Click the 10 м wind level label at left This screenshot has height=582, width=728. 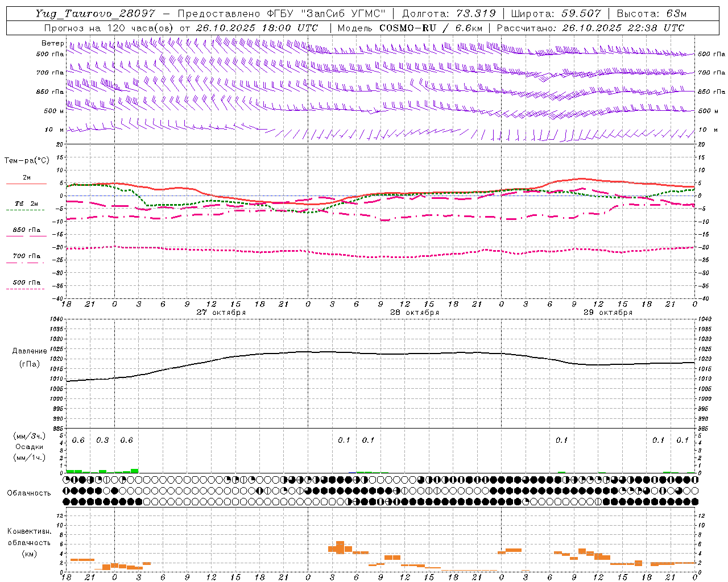tap(55, 130)
